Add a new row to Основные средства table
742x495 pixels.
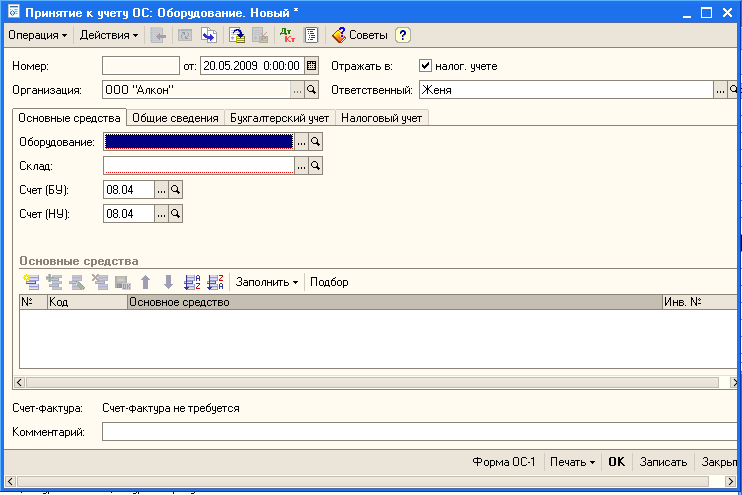click(31, 282)
